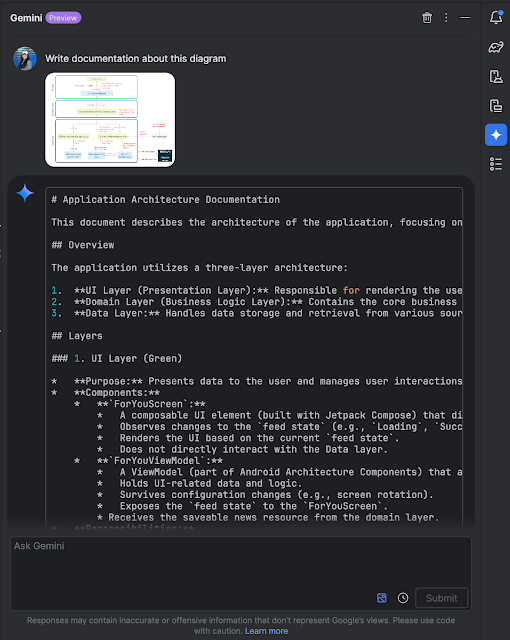The width and height of the screenshot is (510, 640).
Task: Toggle the Gemini sparkle tool window
Action: (496, 135)
